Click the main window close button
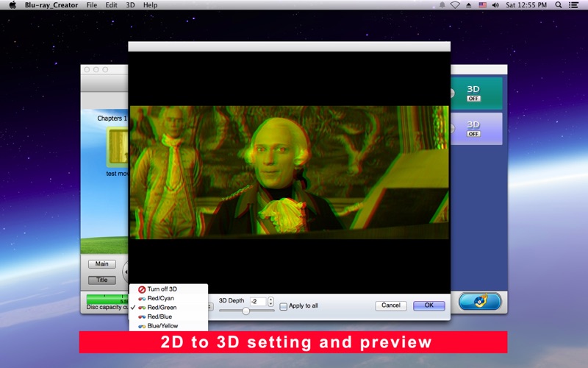 pyautogui.click(x=87, y=70)
